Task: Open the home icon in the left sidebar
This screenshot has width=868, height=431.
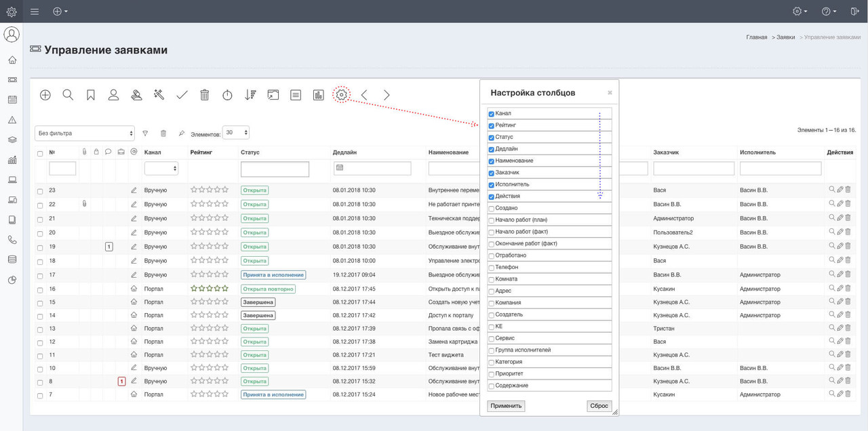Action: [x=12, y=60]
